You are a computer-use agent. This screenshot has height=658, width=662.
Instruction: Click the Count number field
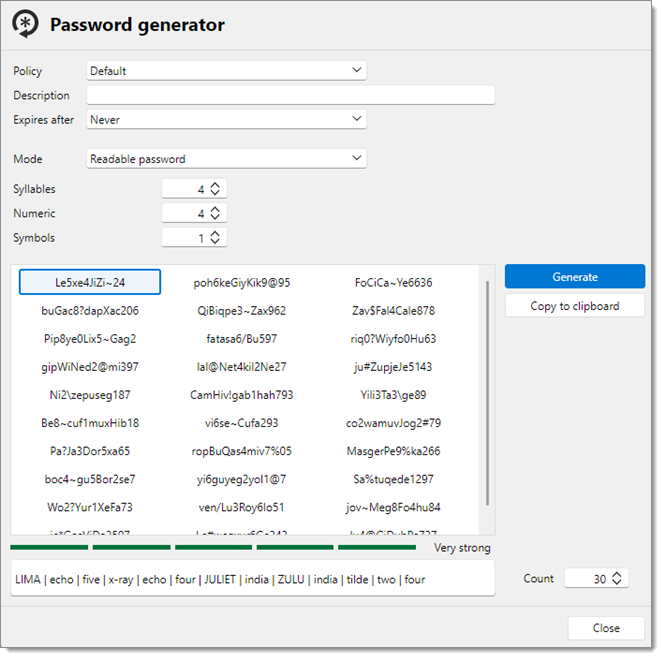(596, 578)
